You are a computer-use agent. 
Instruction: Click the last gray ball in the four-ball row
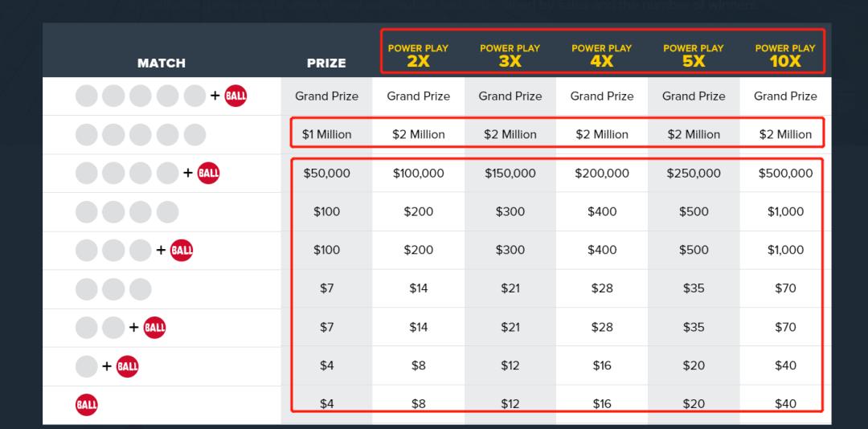coord(168,211)
